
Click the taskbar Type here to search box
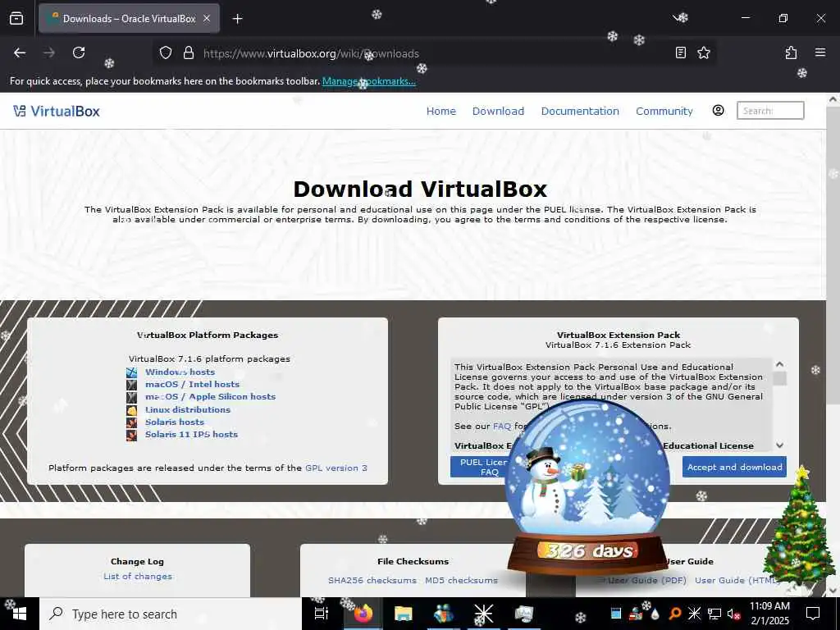pyautogui.click(x=171, y=614)
